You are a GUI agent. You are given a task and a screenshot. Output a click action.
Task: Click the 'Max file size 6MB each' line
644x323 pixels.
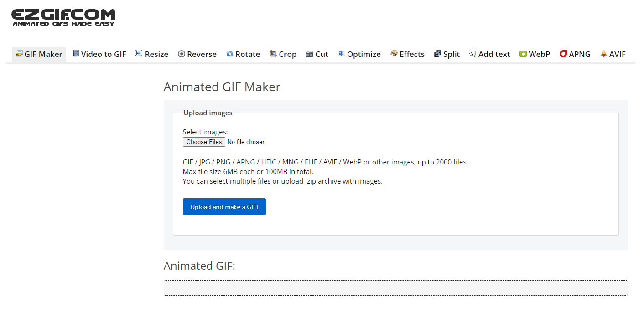coord(248,172)
